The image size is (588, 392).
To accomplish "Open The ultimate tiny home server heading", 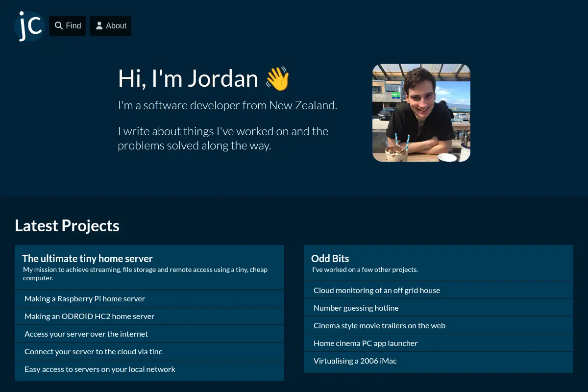I will [x=87, y=258].
